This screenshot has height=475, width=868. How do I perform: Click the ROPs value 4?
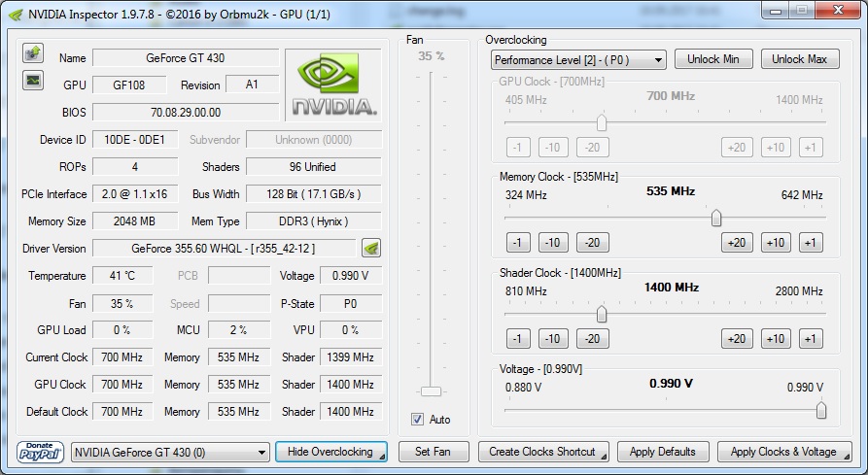pos(134,166)
